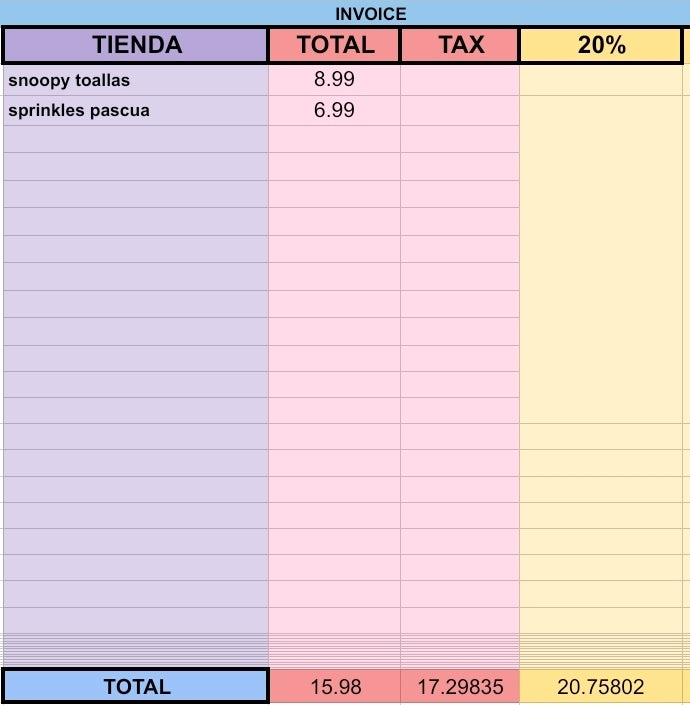This screenshot has width=690, height=705.
Task: Select the large merged yellow 20% cell
Action: (x=601, y=259)
